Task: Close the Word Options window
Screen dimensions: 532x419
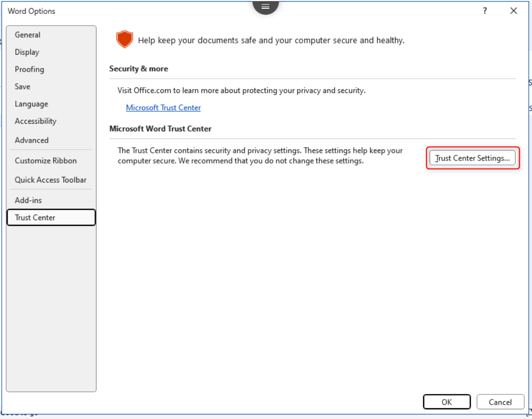Action: coord(514,10)
